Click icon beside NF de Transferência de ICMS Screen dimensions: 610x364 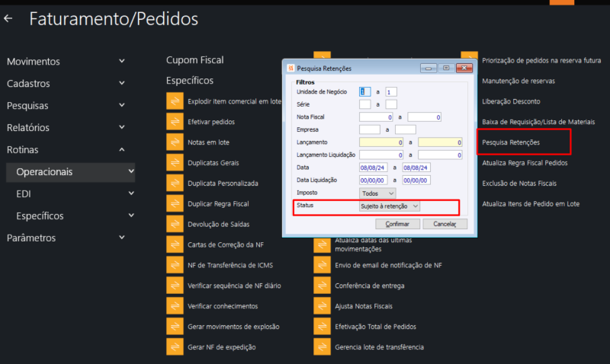click(175, 265)
